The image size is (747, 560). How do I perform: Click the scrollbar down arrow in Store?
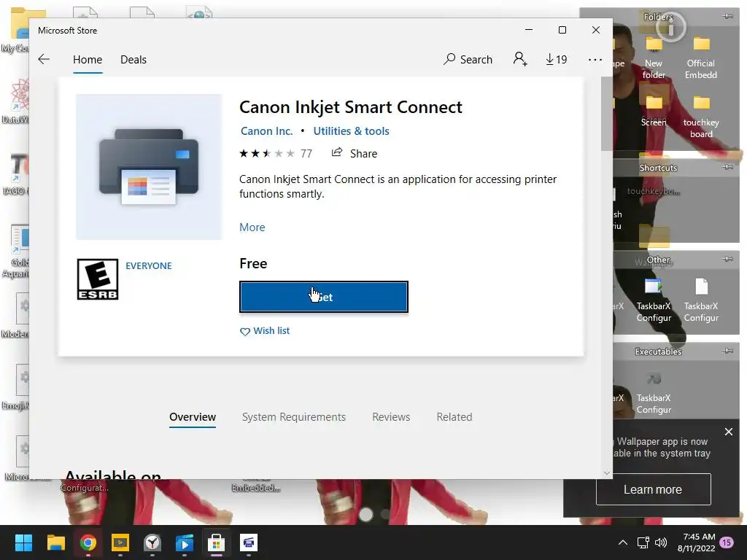(x=606, y=472)
